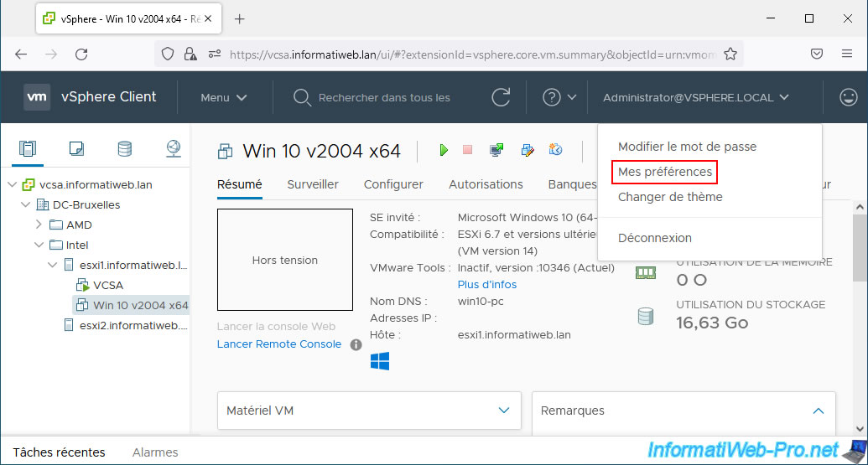
Task: Choose Déconnexion from user menu
Action: [654, 238]
